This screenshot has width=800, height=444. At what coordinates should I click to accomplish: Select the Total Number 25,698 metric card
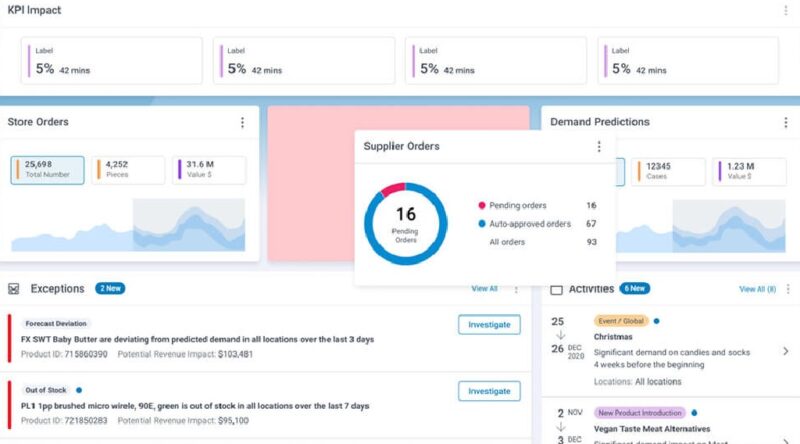pos(48,169)
